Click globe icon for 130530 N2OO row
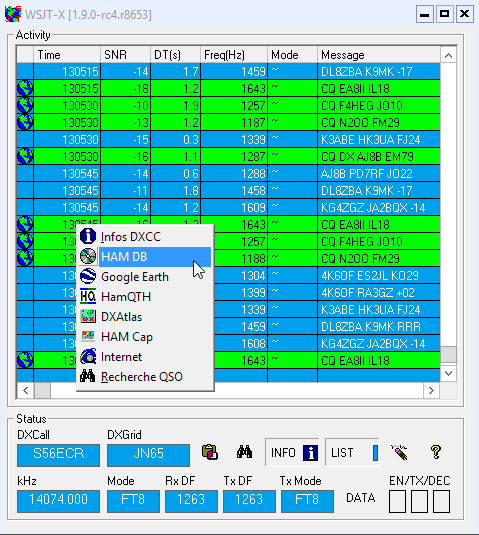The width and height of the screenshot is (479, 535). (x=25, y=122)
